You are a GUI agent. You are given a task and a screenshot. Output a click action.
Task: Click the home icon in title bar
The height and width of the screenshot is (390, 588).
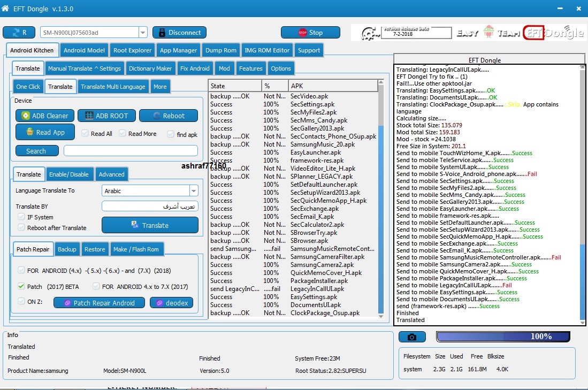(x=5, y=8)
